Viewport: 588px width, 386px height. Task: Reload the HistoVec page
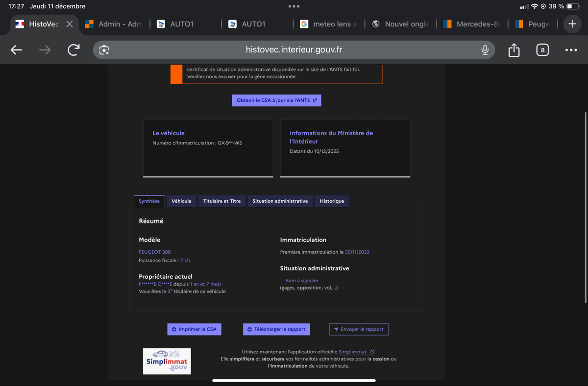click(73, 50)
